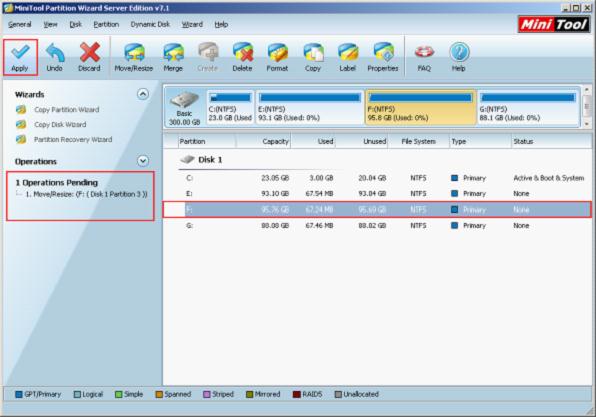Open the Dynamic Disk menu
Viewport: 596px width, 417px height.
[150, 24]
